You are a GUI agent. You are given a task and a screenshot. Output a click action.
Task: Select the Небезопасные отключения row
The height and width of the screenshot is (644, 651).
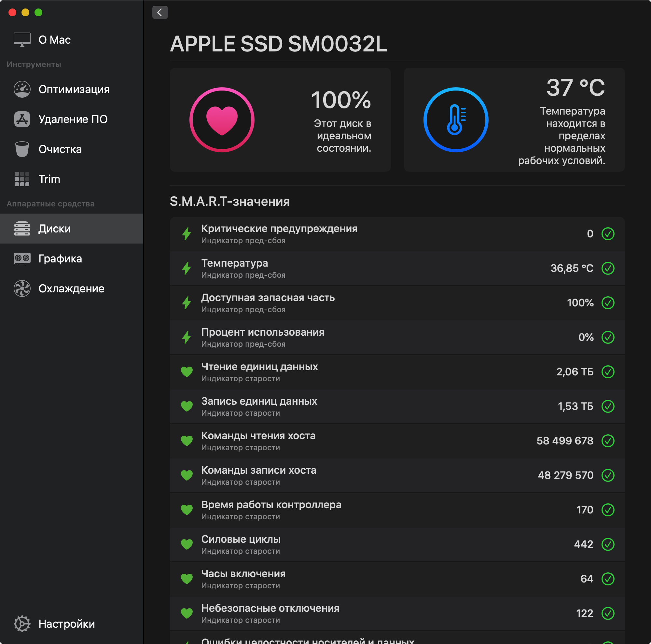397,613
